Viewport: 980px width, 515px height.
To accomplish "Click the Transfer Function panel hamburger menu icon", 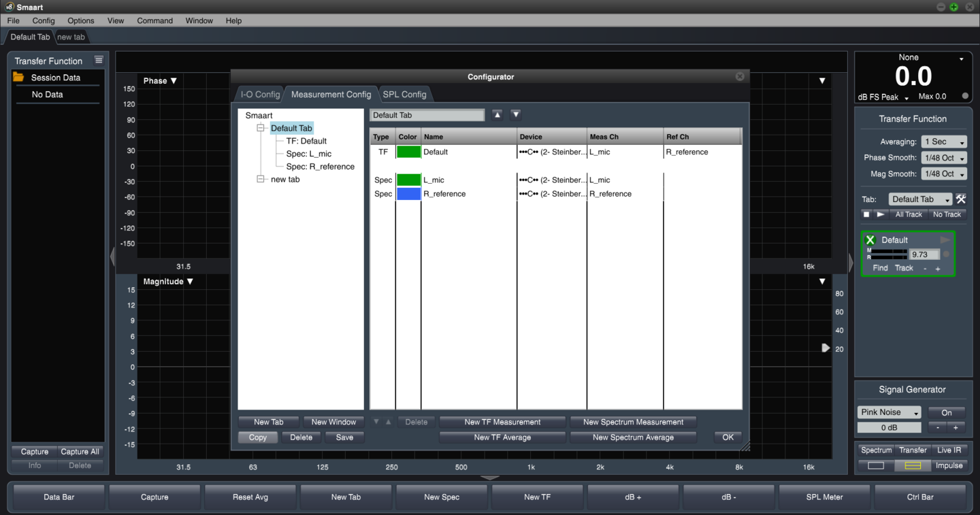I will (x=99, y=60).
